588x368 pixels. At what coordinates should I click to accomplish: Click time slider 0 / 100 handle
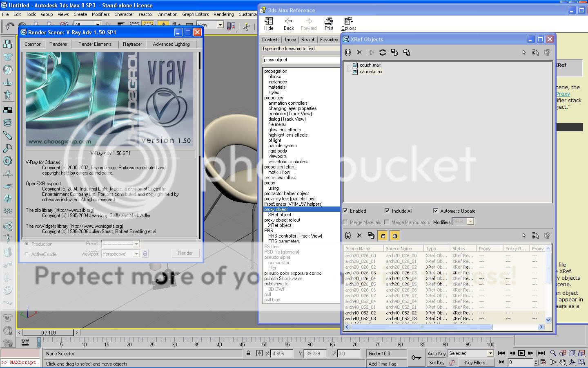click(49, 333)
